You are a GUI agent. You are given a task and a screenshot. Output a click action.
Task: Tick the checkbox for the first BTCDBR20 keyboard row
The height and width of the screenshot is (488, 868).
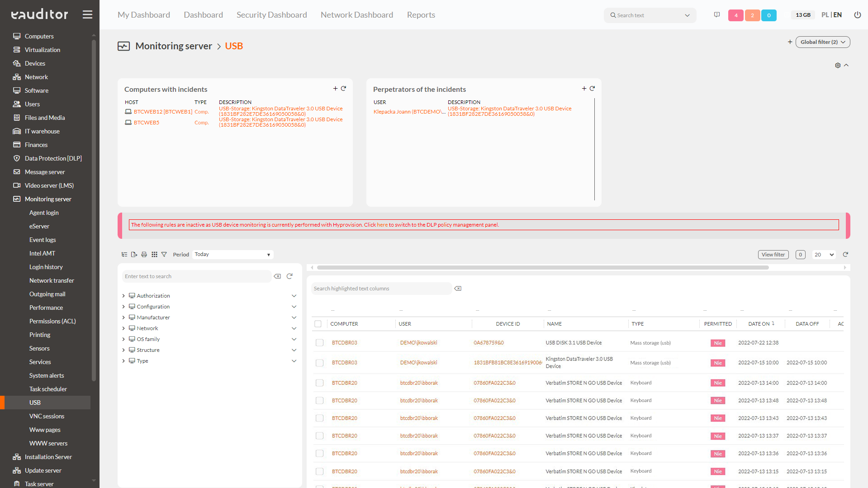coord(319,383)
